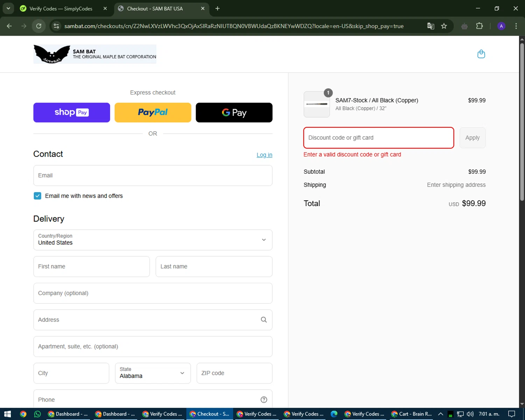Screen dimensions: 525x420
Task: Open the Chrome three-dot menu
Action: [516, 26]
